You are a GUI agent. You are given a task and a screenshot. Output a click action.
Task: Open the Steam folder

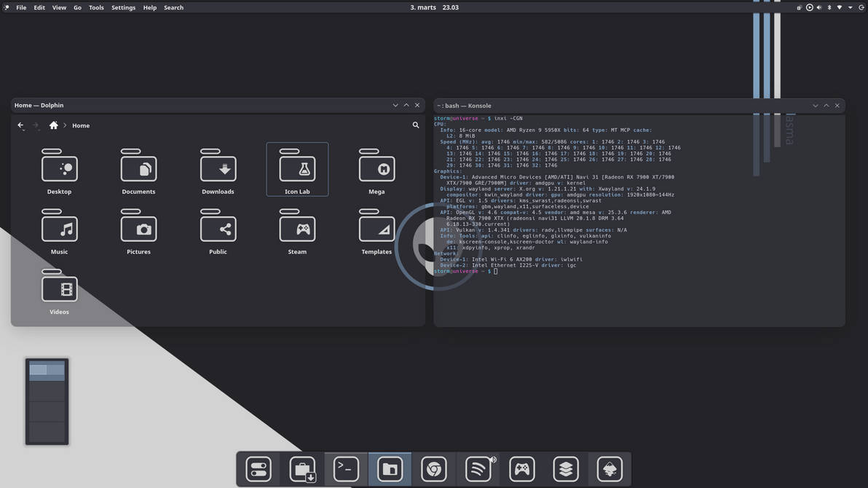(297, 230)
